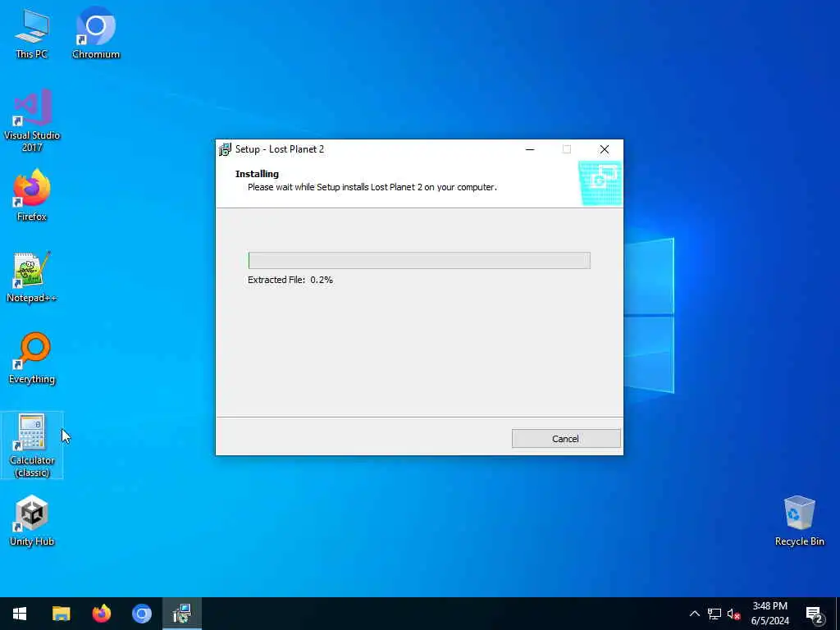This screenshot has width=840, height=630.
Task: Open network status tray icon
Action: 714,614
